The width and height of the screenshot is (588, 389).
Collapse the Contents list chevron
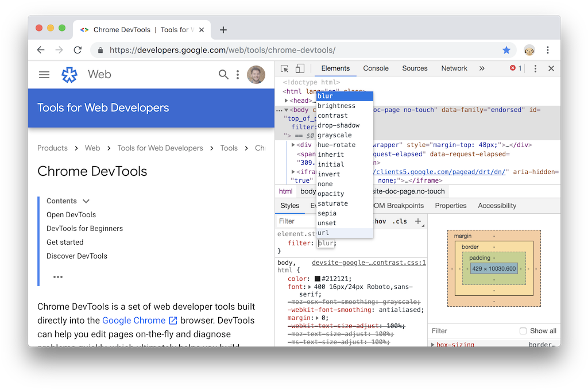[86, 201]
